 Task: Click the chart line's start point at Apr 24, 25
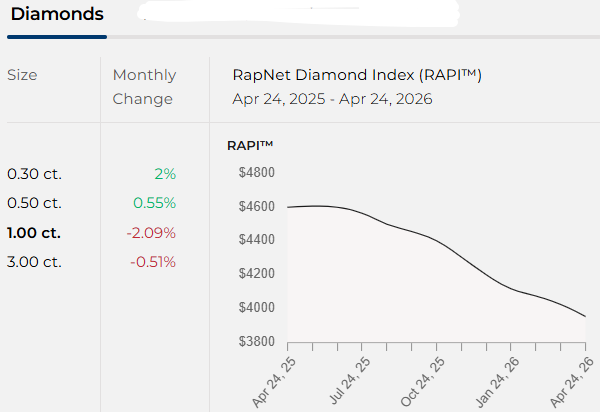[x=288, y=207]
